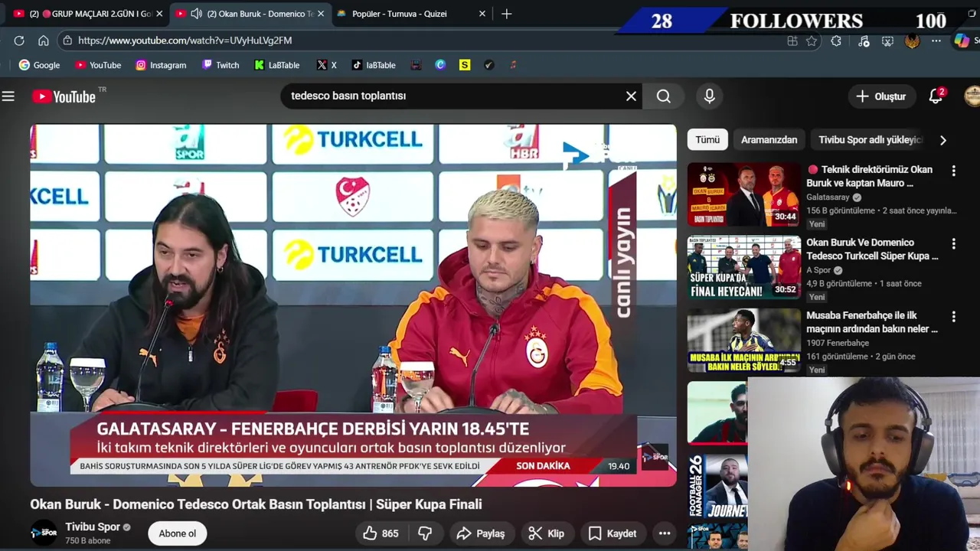Create a clip with the Klip button
The height and width of the screenshot is (551, 980).
click(547, 533)
